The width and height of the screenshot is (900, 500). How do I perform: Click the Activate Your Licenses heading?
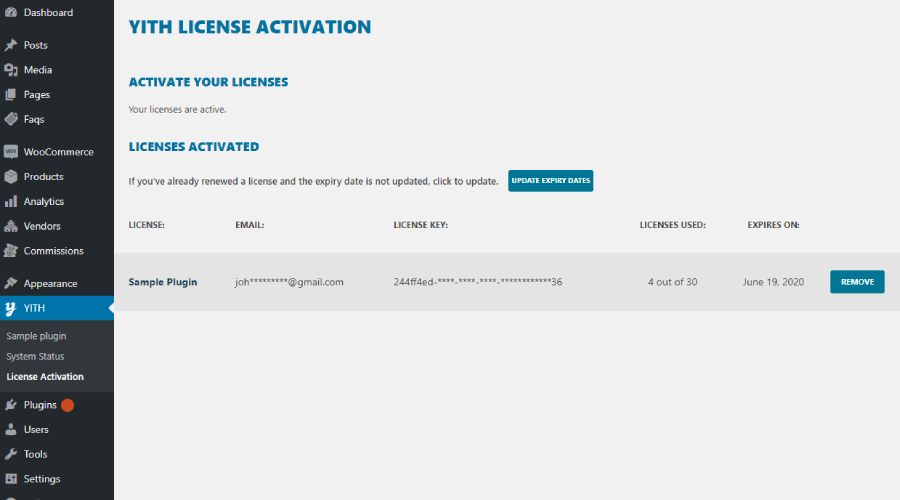pos(208,82)
